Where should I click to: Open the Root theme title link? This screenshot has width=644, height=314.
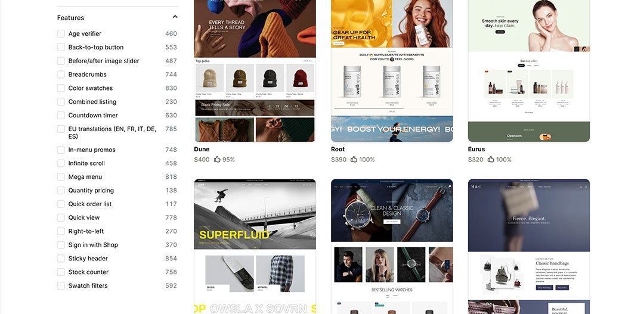(x=338, y=149)
